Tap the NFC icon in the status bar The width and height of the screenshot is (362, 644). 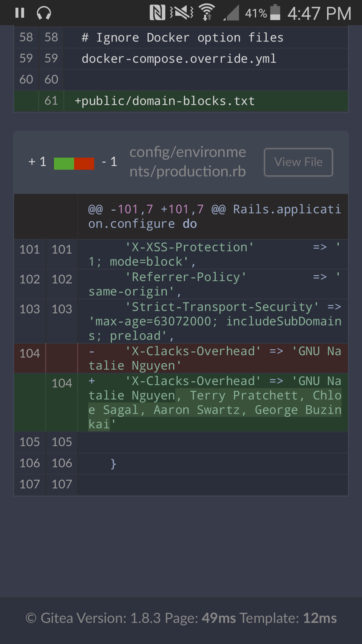[157, 13]
